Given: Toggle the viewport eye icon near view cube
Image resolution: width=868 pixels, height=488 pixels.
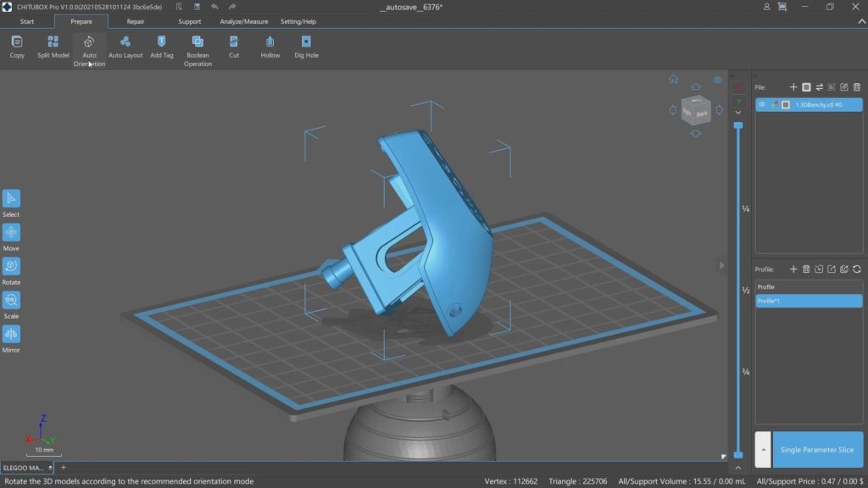Looking at the screenshot, I should pyautogui.click(x=718, y=80).
